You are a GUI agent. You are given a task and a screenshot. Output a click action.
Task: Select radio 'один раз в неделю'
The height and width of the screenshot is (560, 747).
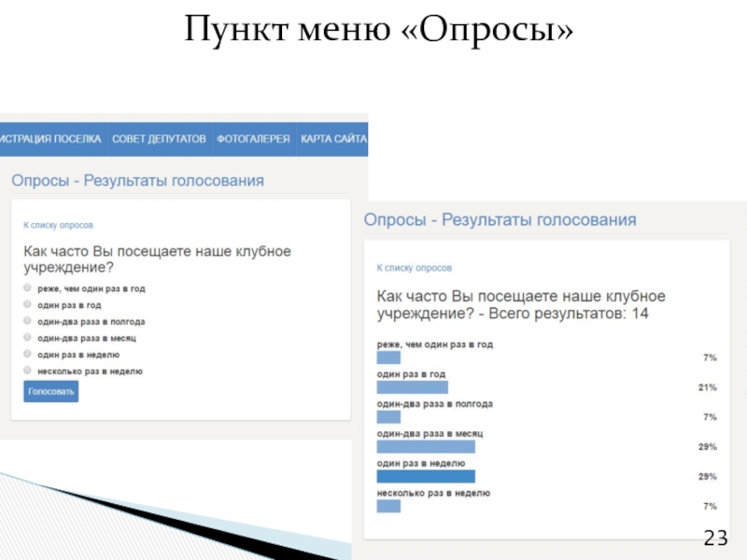click(27, 354)
